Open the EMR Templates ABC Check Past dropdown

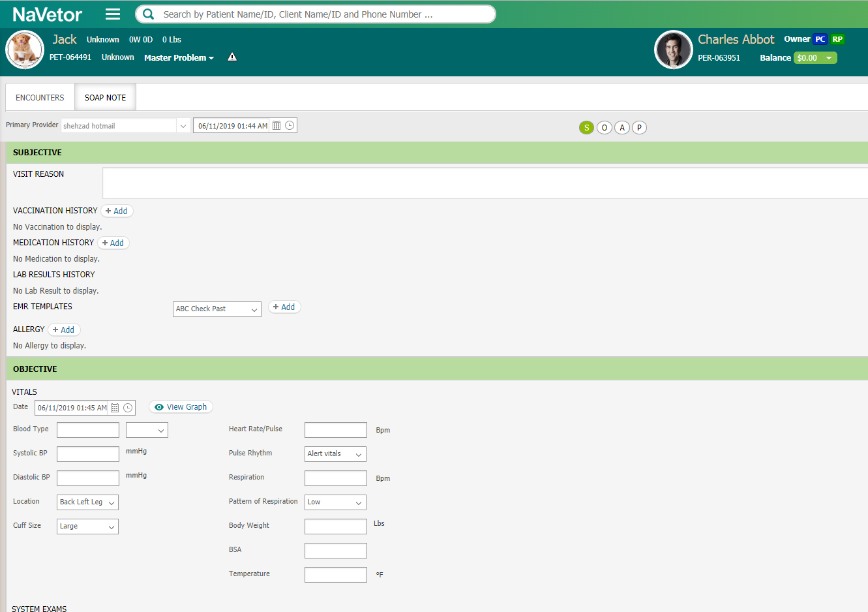(x=217, y=309)
